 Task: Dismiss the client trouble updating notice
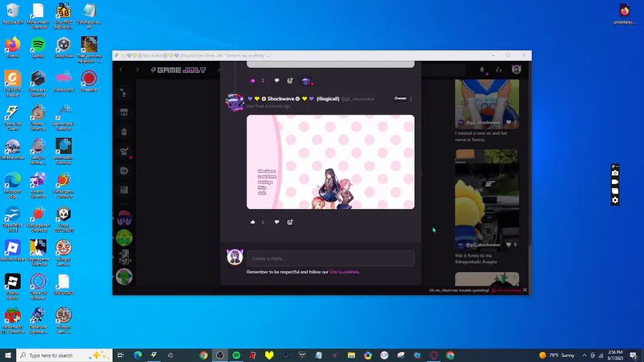[x=525, y=290]
